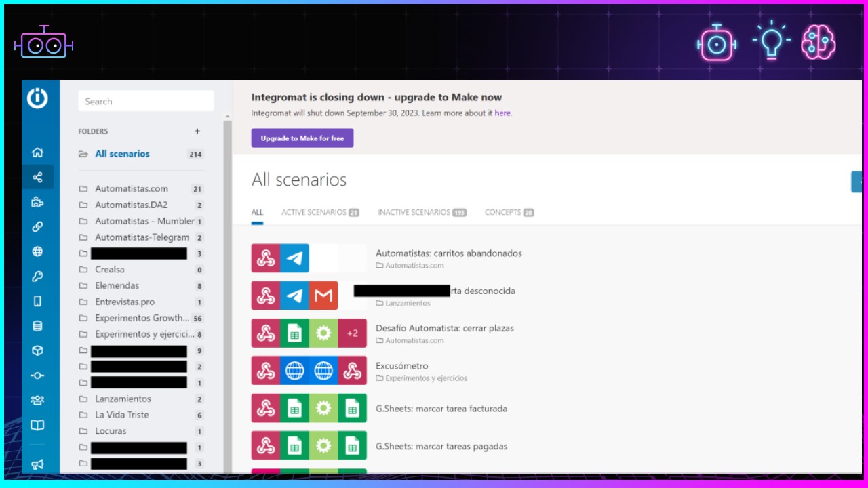This screenshot has width=868, height=488.
Task: Select All scenarios folder
Action: tap(122, 154)
